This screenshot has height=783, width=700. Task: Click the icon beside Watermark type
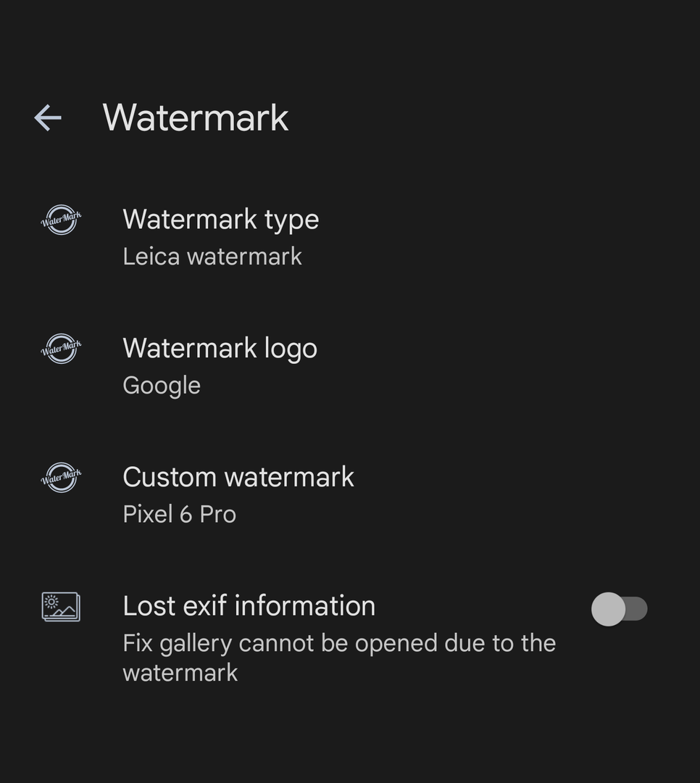(61, 220)
